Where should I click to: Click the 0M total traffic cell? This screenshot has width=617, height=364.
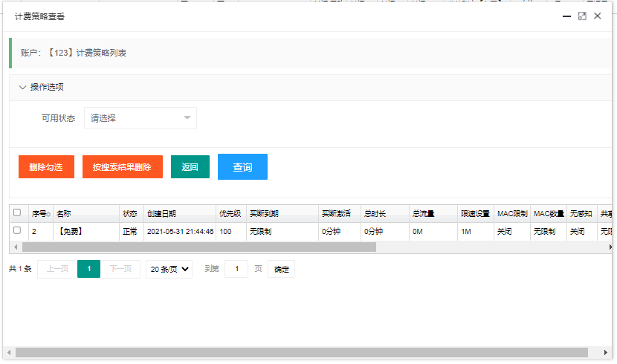pos(433,232)
